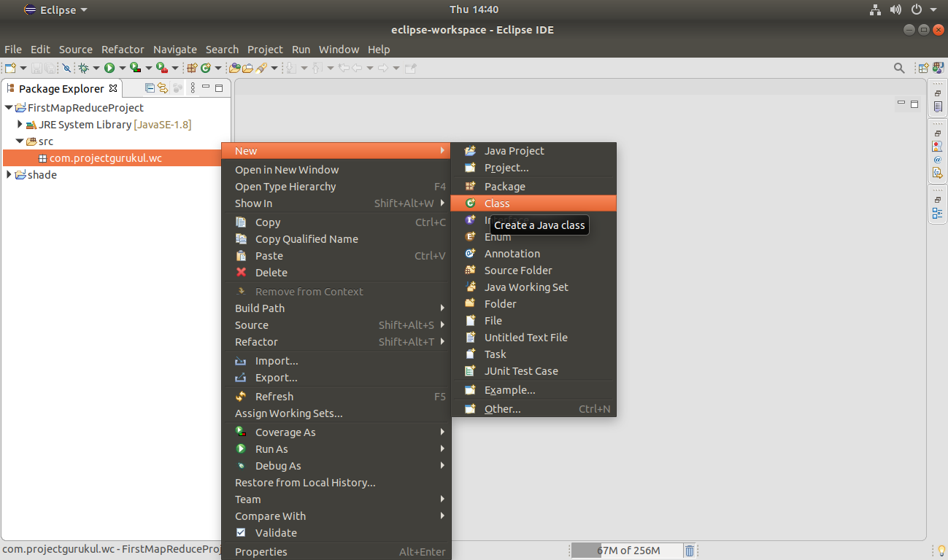The image size is (948, 560).
Task: Click the External Tools run icon
Action: pos(162,68)
